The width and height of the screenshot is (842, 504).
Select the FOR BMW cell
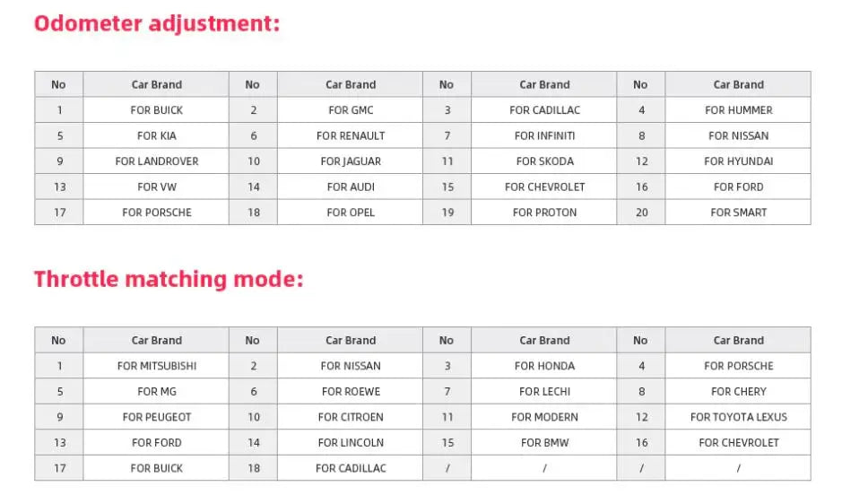(x=544, y=443)
